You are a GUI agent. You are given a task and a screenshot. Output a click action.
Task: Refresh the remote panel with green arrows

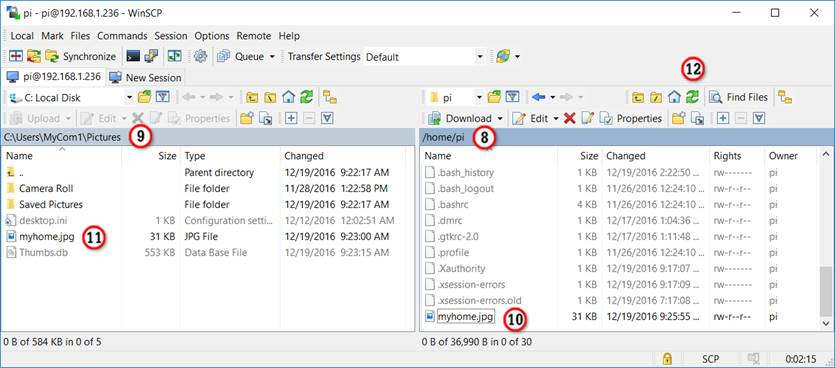pos(692,97)
